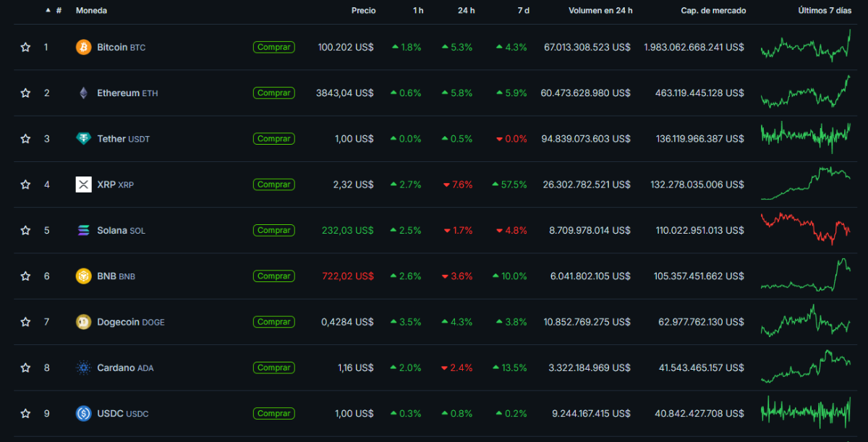Image resolution: width=868 pixels, height=442 pixels.
Task: Sort the list by rank # column
Action: coord(58,11)
